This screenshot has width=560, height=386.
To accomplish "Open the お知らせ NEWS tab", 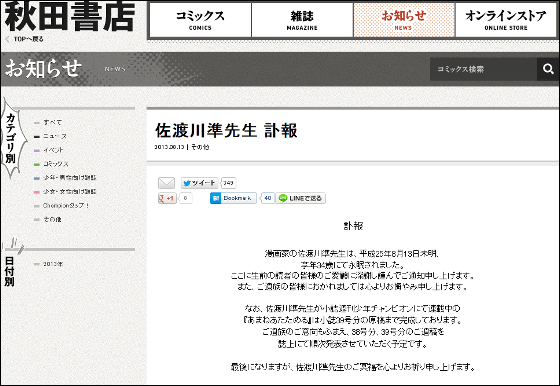I will point(404,20).
